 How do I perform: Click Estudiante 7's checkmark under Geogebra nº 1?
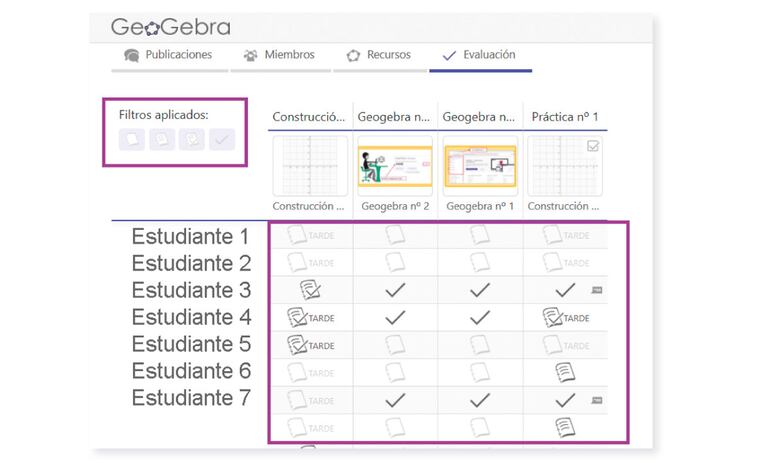click(x=480, y=399)
